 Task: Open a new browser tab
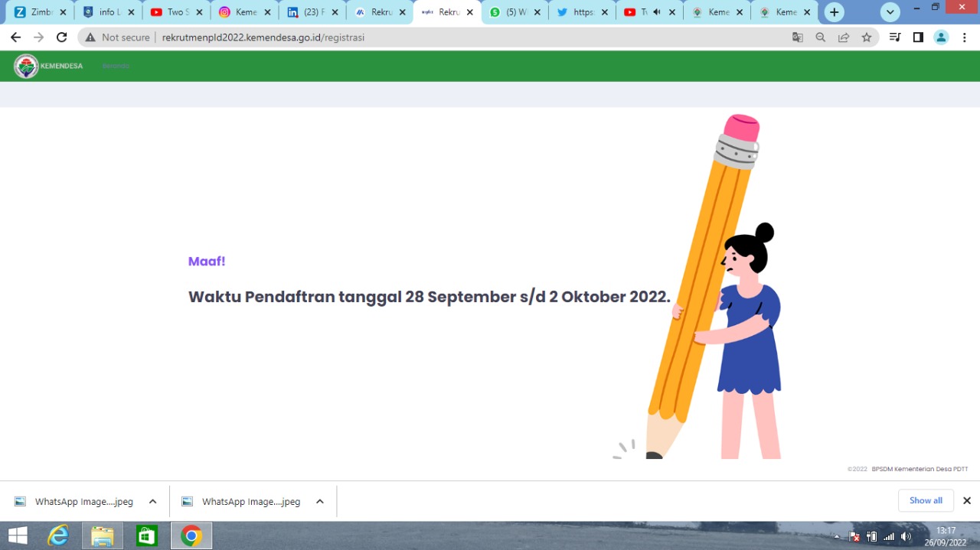(x=834, y=12)
